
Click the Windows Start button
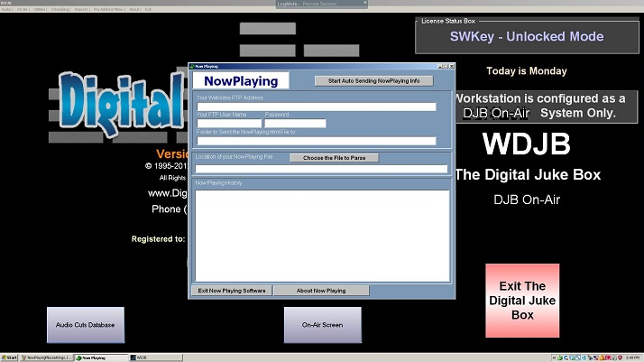tap(10, 357)
